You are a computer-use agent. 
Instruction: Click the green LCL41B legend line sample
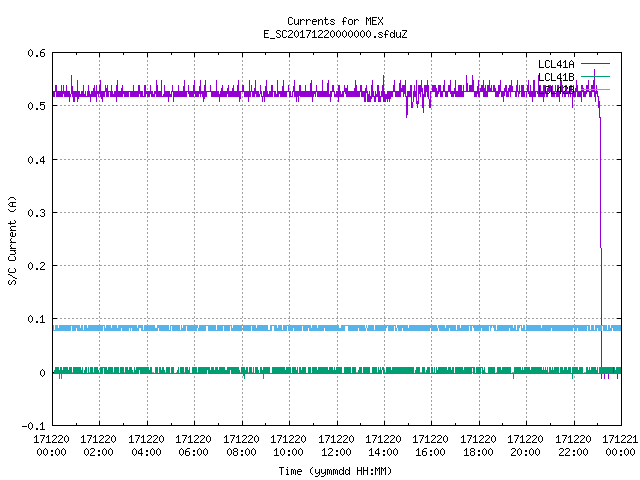pyautogui.click(x=595, y=76)
